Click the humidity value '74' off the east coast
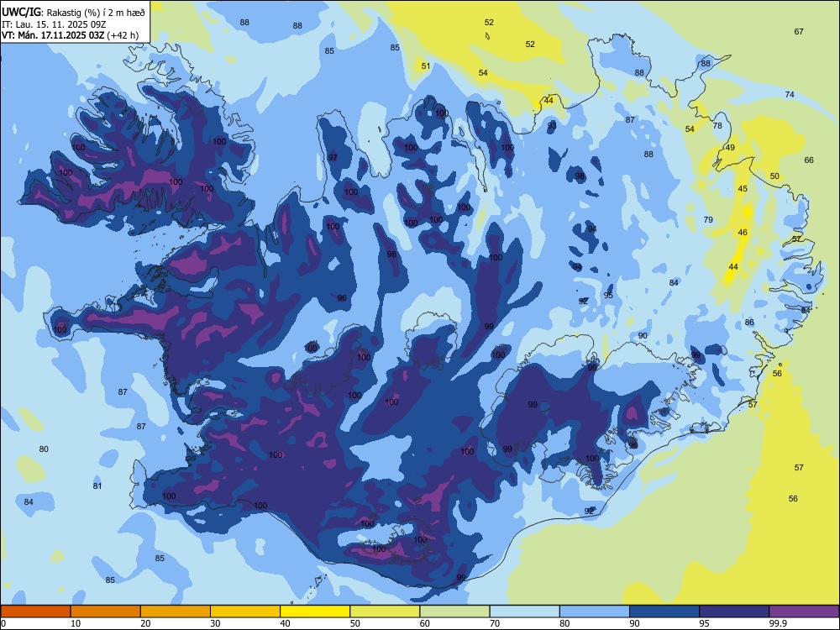Image resolution: width=840 pixels, height=630 pixels. pyautogui.click(x=790, y=95)
